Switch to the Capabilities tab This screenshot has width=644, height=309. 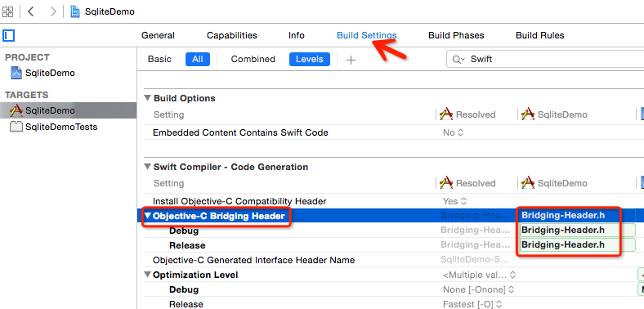[231, 35]
